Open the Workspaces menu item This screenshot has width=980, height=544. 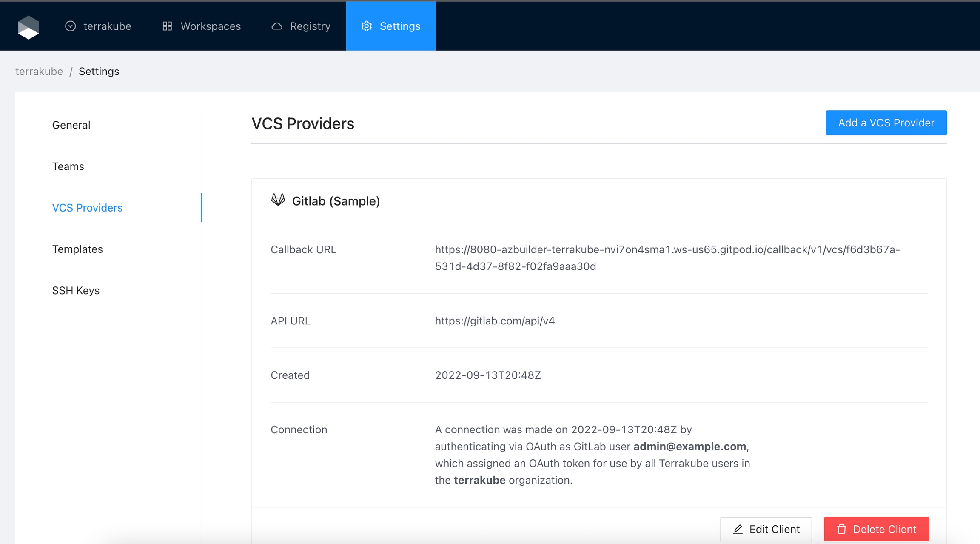click(211, 26)
